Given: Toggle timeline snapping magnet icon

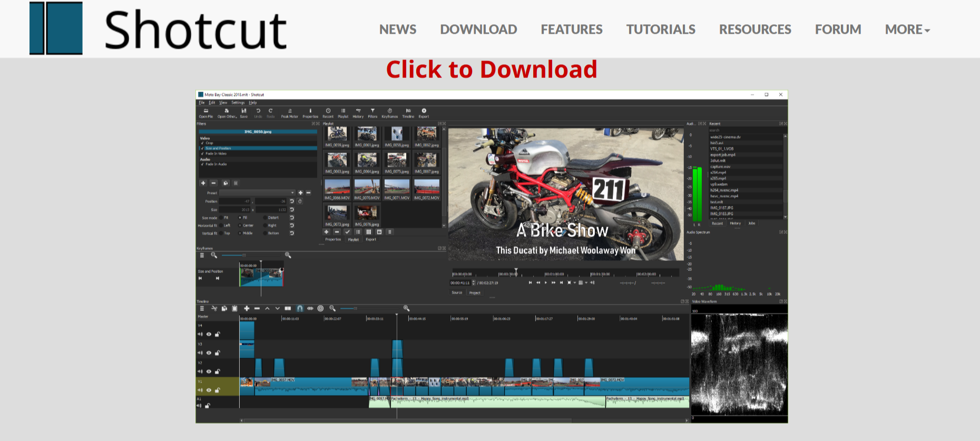Looking at the screenshot, I should coord(300,308).
